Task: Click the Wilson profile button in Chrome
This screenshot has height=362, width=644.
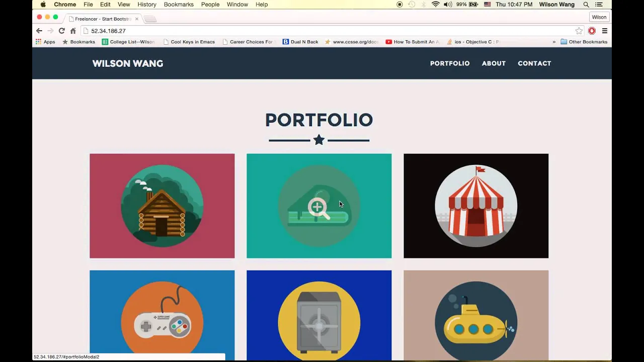Action: click(599, 17)
